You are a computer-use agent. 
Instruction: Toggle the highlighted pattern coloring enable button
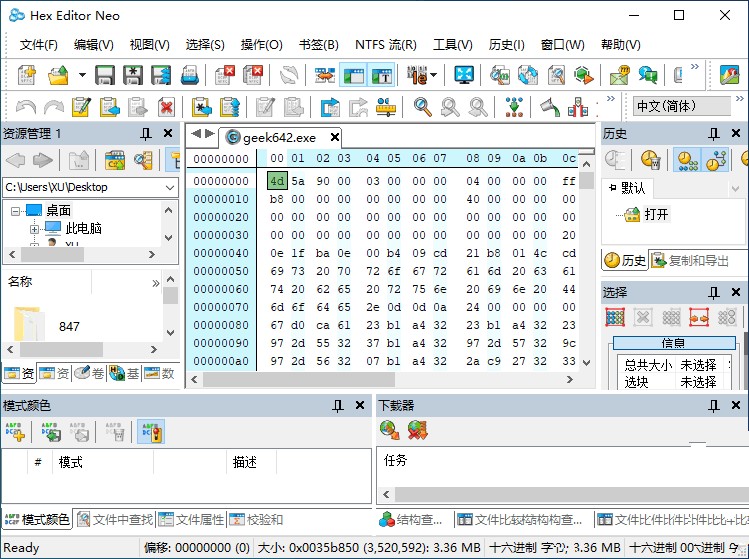151,431
